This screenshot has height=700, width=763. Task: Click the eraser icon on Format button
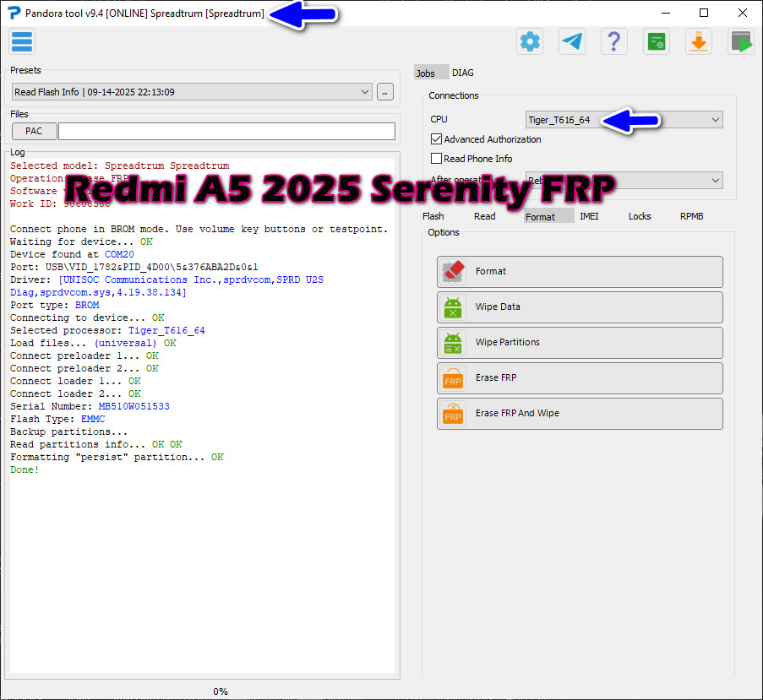click(453, 272)
